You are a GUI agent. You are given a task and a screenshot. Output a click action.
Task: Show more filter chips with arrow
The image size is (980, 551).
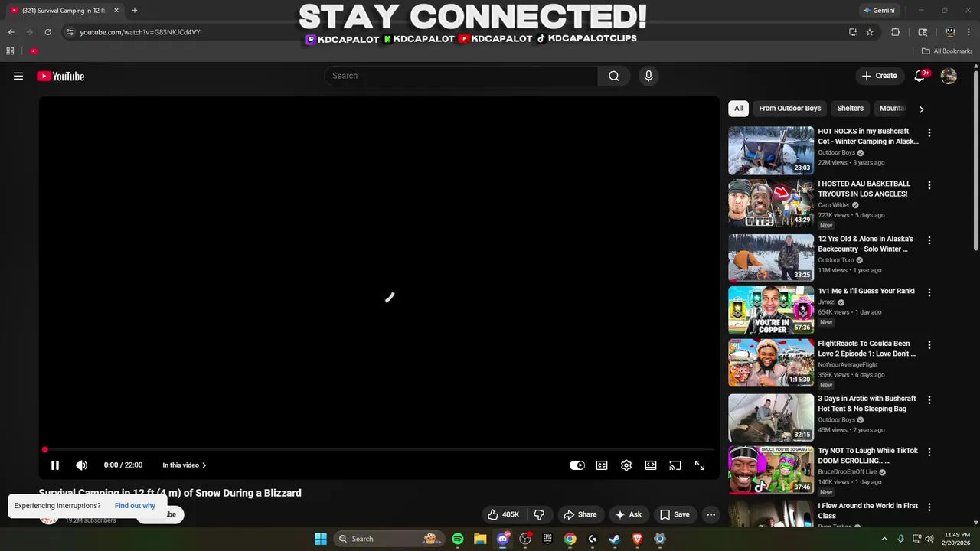pos(921,109)
